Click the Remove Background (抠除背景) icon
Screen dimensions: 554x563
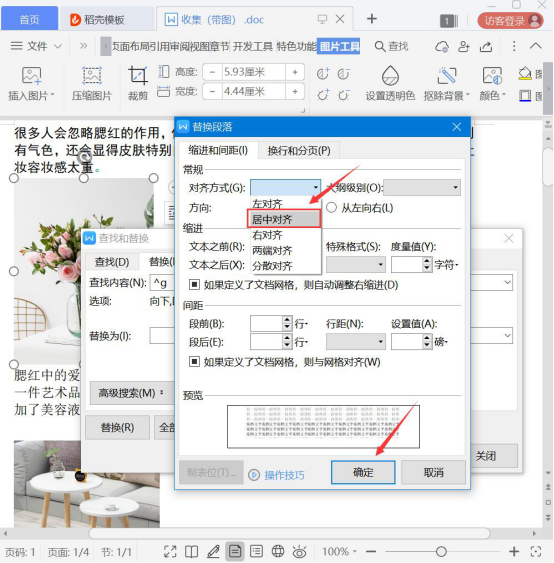(446, 76)
